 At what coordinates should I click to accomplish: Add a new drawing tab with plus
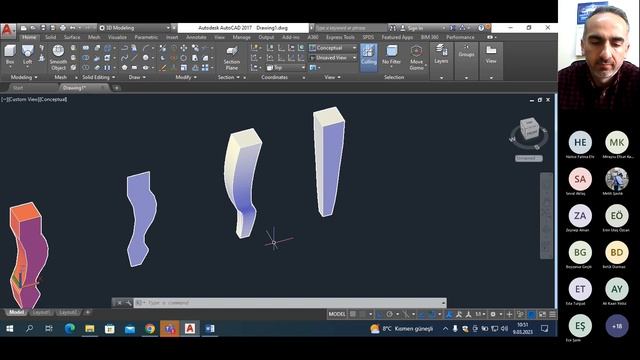[116, 88]
